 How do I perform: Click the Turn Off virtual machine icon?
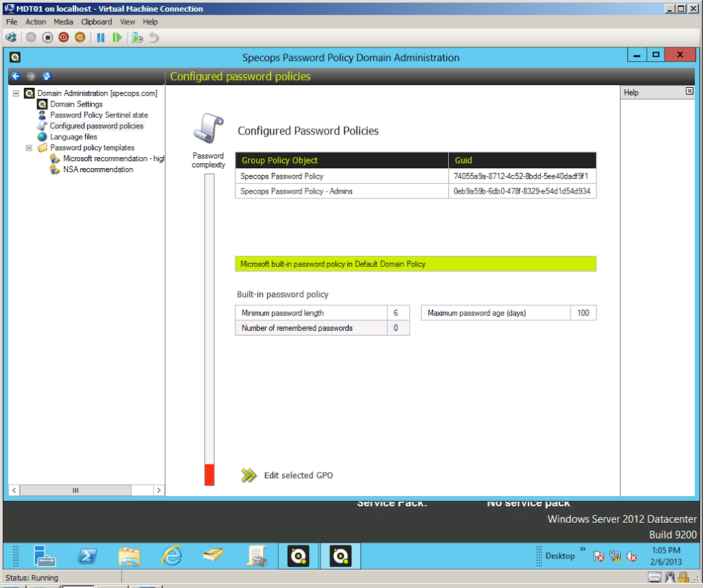[x=47, y=38]
